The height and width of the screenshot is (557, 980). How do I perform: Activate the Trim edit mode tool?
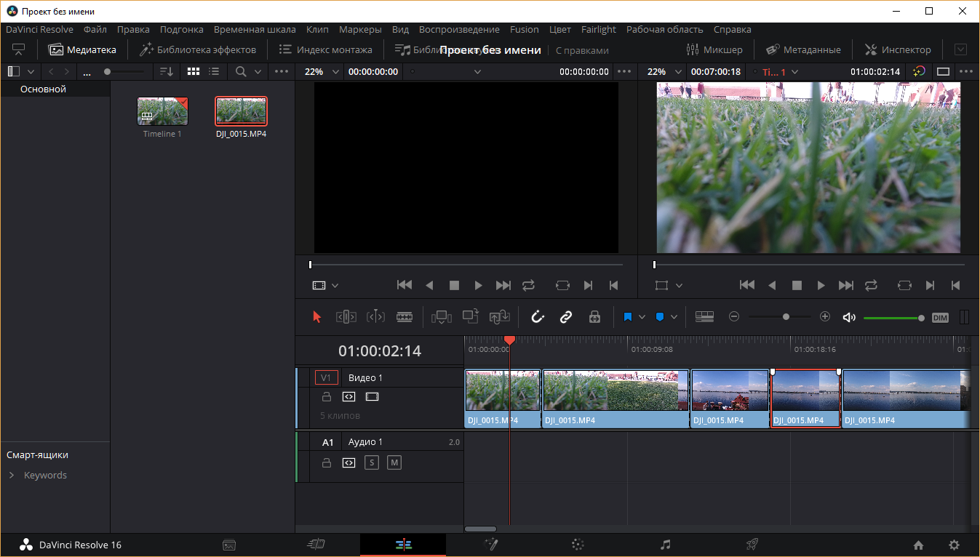pyautogui.click(x=346, y=317)
